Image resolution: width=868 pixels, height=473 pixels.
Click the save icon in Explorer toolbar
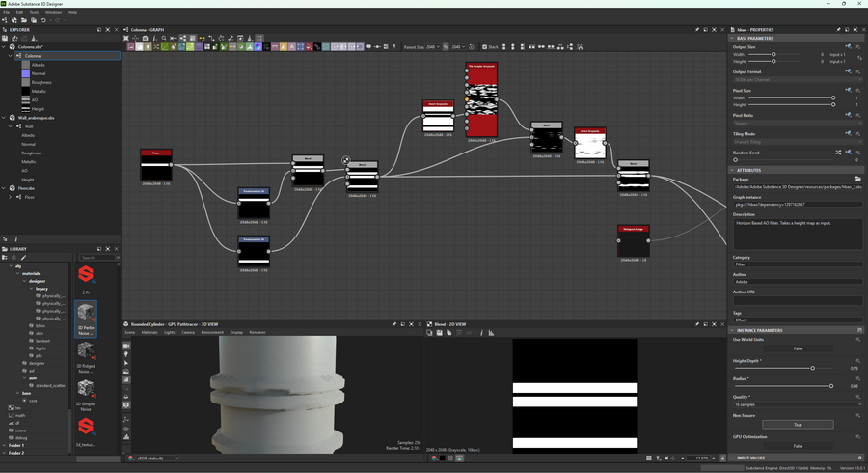point(5,38)
